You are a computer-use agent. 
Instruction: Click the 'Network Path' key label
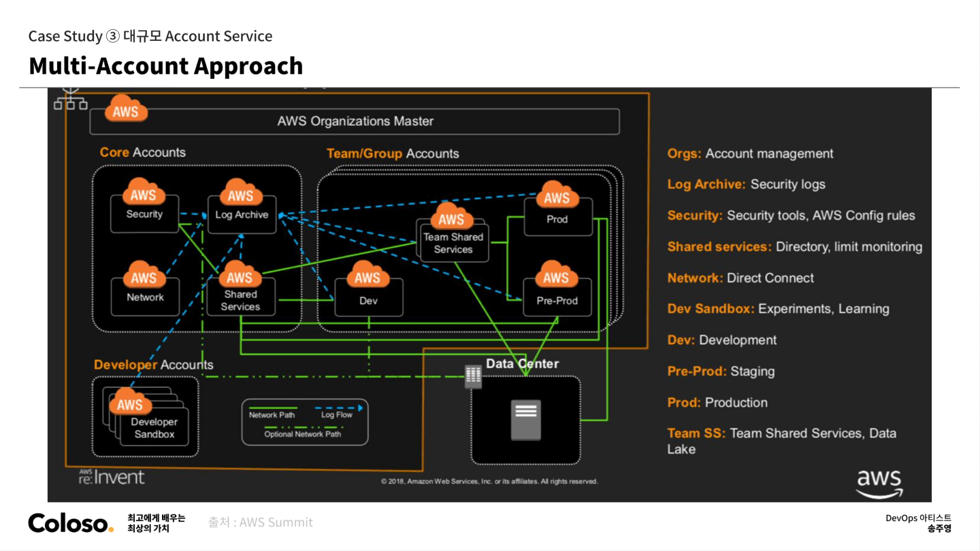[x=272, y=415]
